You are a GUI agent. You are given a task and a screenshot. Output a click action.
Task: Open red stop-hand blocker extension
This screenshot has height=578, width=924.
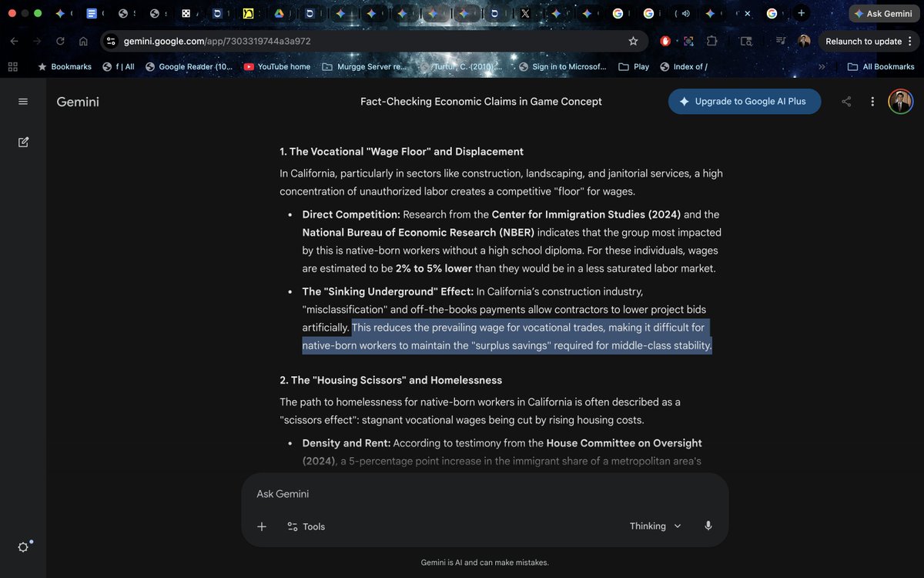pos(665,41)
